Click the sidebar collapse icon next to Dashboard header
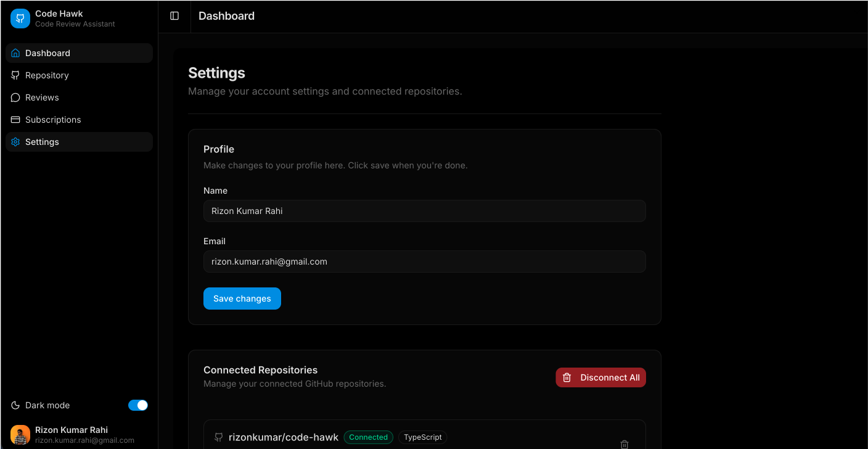 (174, 16)
